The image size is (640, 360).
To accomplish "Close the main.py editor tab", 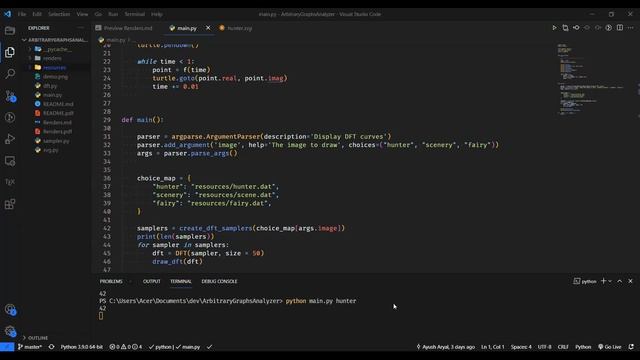I will point(208,28).
